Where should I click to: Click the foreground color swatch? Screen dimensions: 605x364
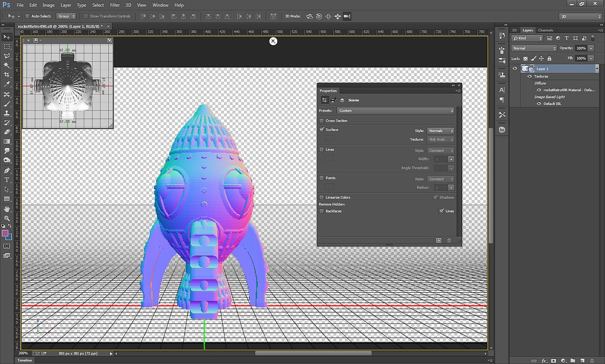(5, 234)
